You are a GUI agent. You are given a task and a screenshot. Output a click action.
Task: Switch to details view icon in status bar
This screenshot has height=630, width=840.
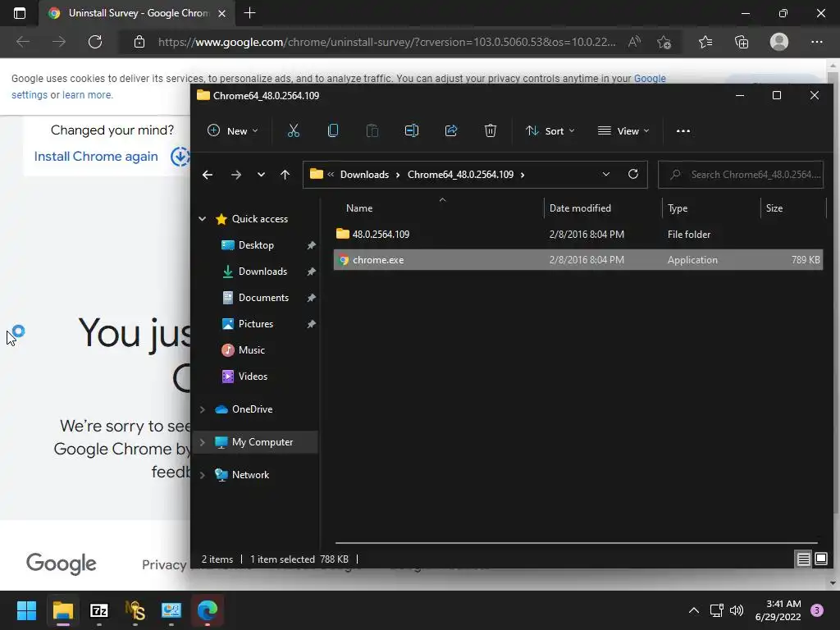pyautogui.click(x=804, y=559)
